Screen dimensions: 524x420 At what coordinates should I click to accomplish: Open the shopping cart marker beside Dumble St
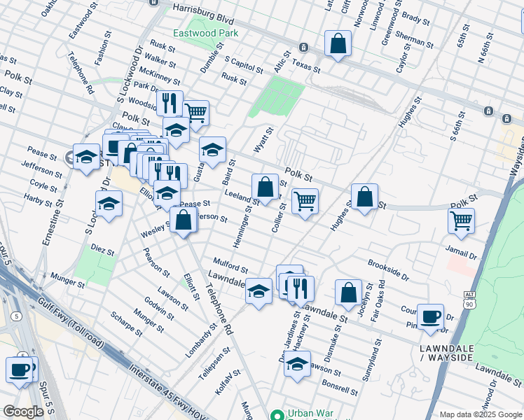196,112
